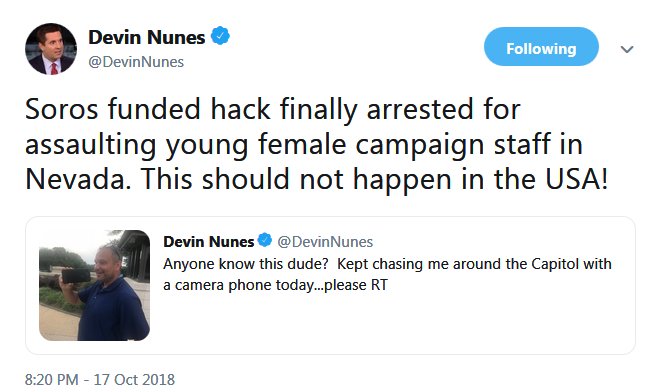
Task: Click the verified badge beside the main author name
Action: 220,36
